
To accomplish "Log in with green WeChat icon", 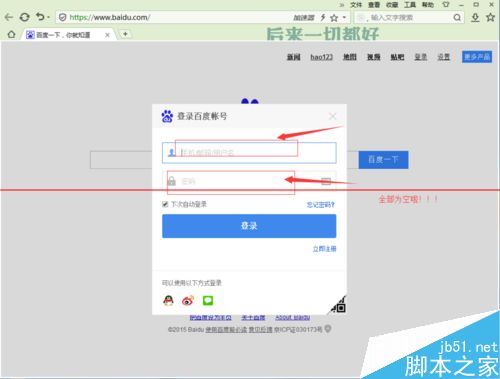I will 208,301.
